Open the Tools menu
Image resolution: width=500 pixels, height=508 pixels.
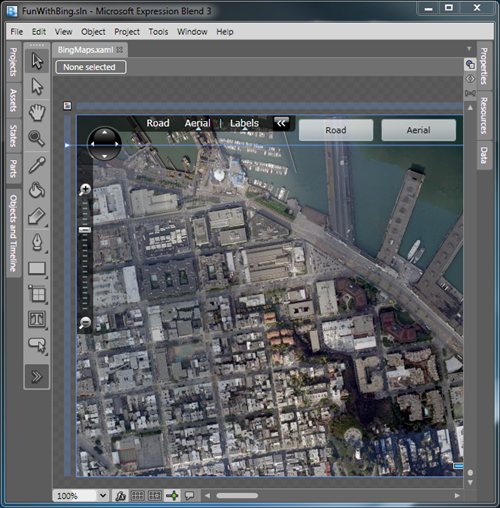click(158, 32)
